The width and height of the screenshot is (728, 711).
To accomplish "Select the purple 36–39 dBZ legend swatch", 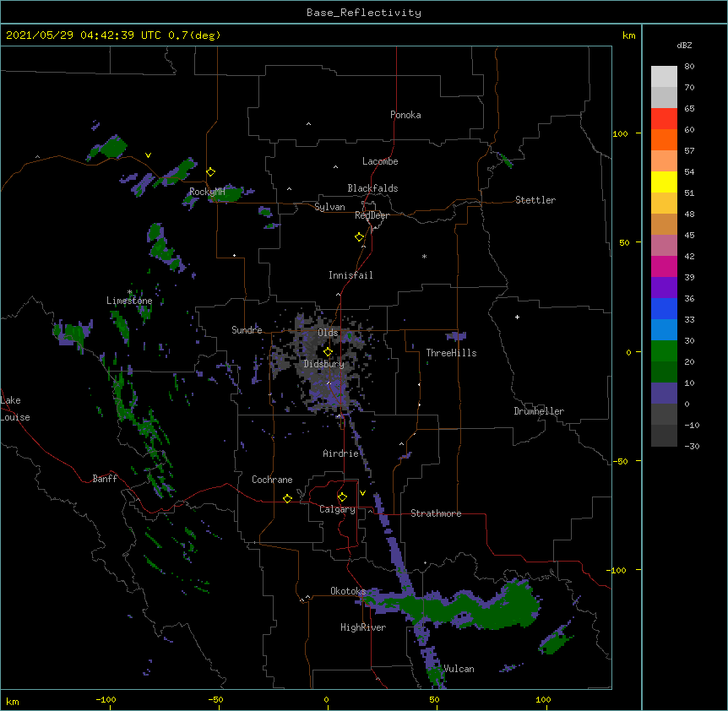I will click(664, 288).
